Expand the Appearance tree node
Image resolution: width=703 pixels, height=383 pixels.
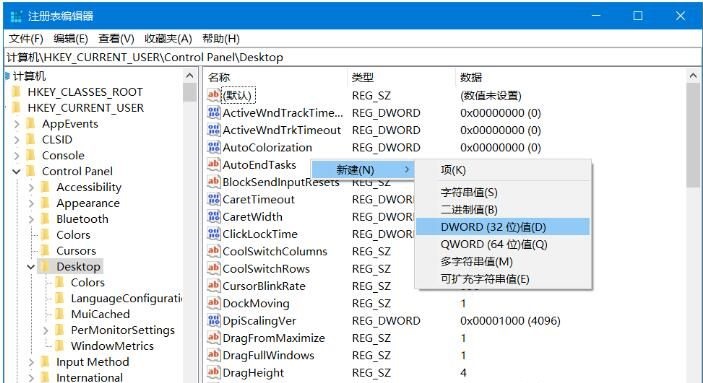coord(31,203)
